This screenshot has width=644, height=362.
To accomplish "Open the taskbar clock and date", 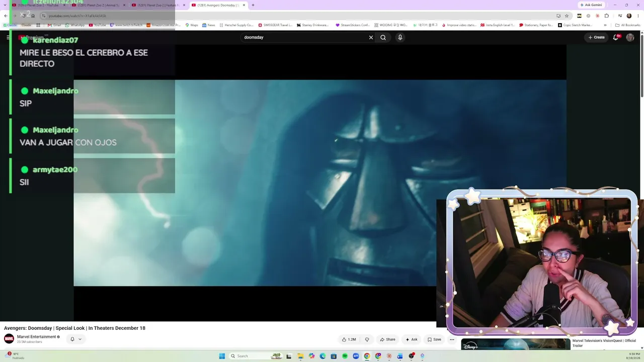I will pos(632,356).
